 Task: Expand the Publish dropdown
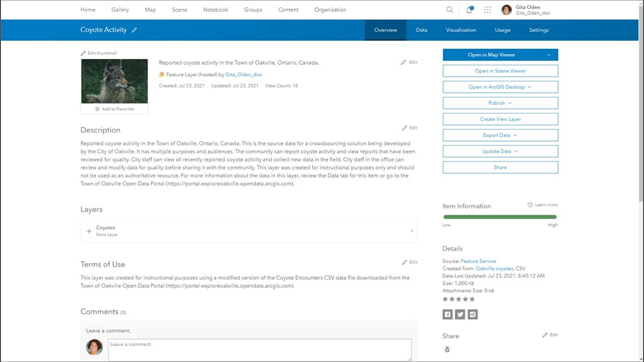[510, 103]
